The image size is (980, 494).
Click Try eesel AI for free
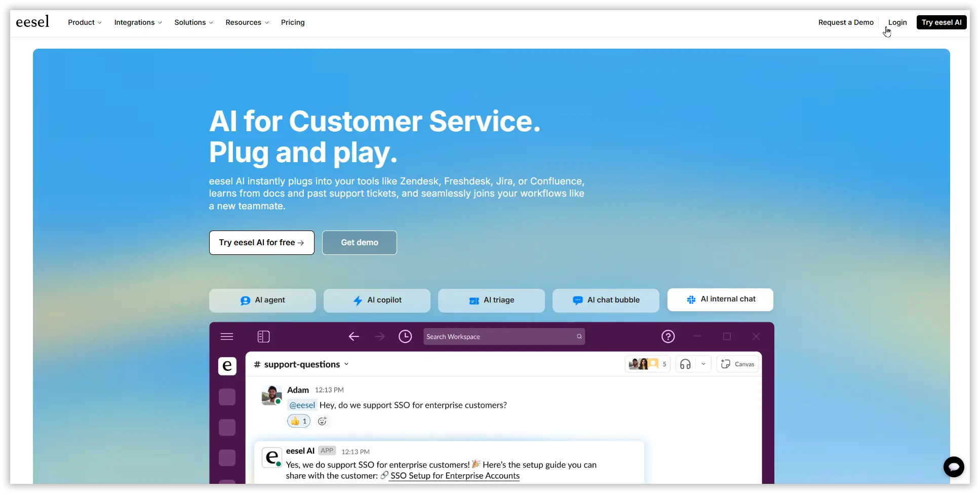coord(261,242)
